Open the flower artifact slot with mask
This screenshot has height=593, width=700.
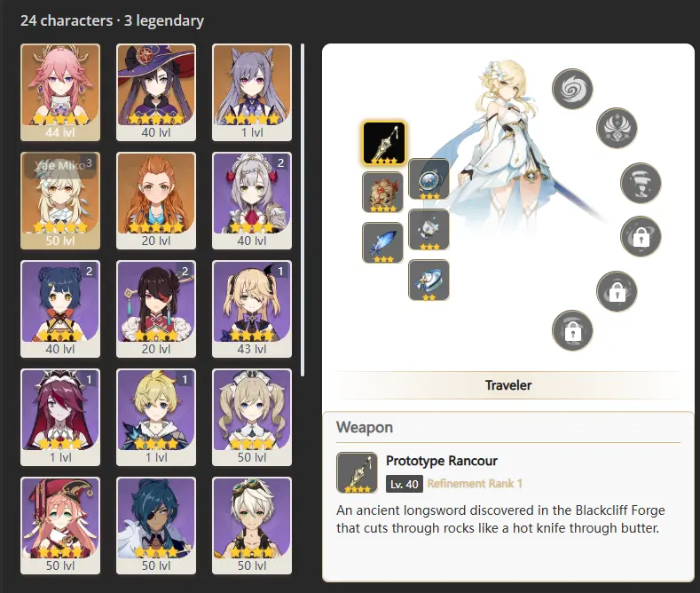click(x=382, y=193)
